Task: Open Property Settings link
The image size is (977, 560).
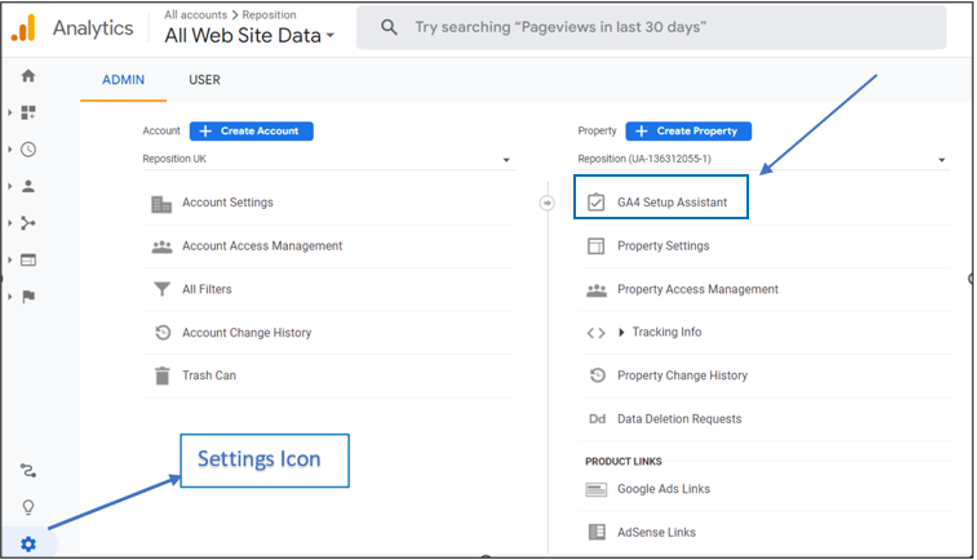Action: [x=663, y=246]
